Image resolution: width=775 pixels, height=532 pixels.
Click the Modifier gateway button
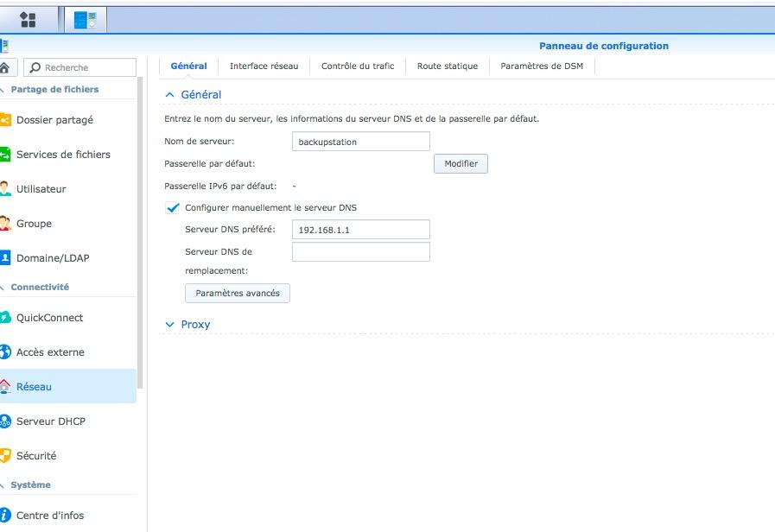pyautogui.click(x=461, y=163)
